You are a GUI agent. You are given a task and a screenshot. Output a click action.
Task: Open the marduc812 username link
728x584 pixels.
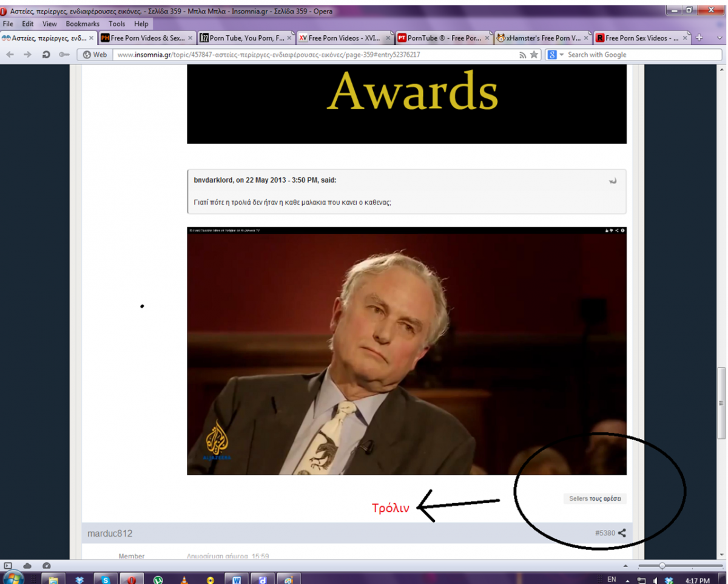(x=110, y=533)
